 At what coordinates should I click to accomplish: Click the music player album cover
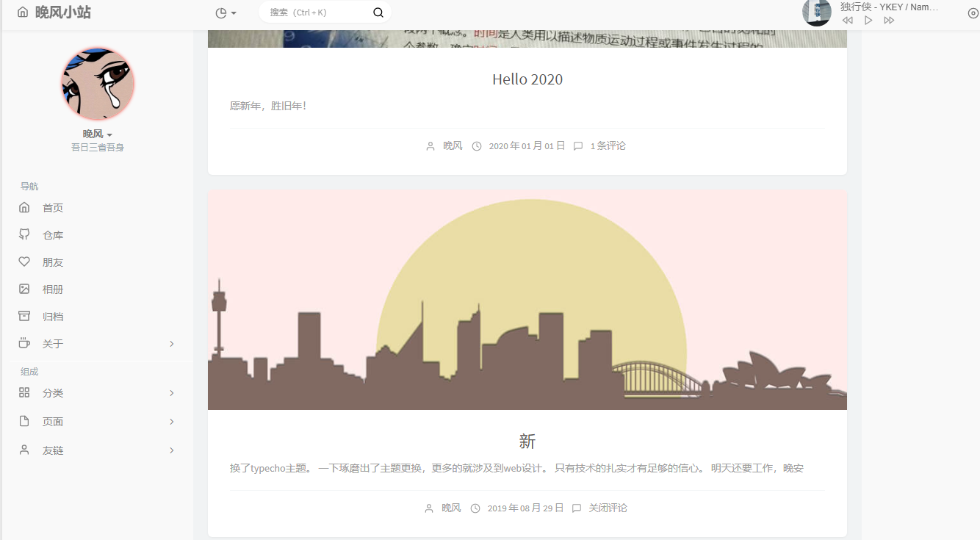pyautogui.click(x=817, y=12)
